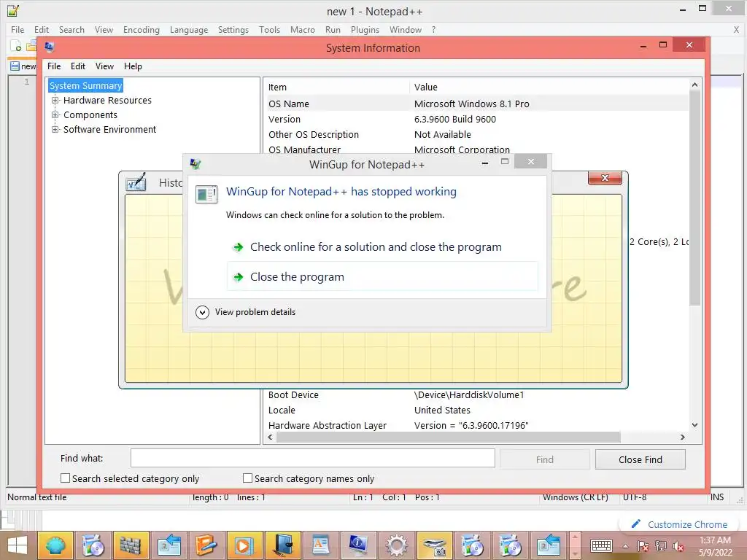Click the Close Find button
Viewport: 747px width, 560px height.
640,459
